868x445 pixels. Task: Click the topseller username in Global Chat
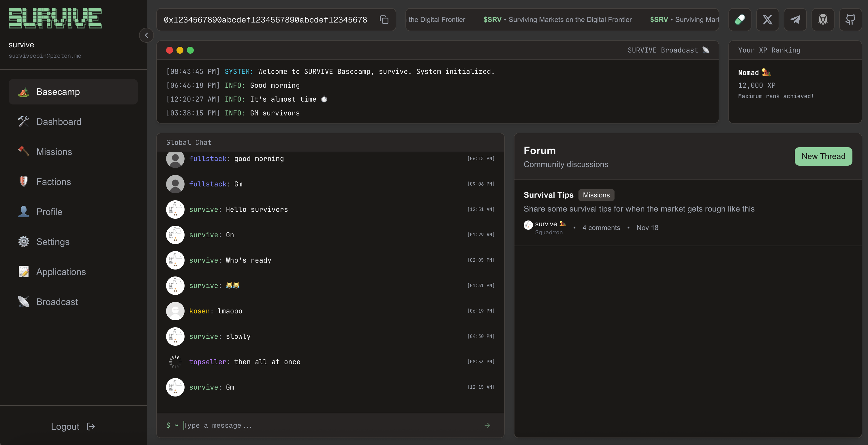[x=208, y=362]
